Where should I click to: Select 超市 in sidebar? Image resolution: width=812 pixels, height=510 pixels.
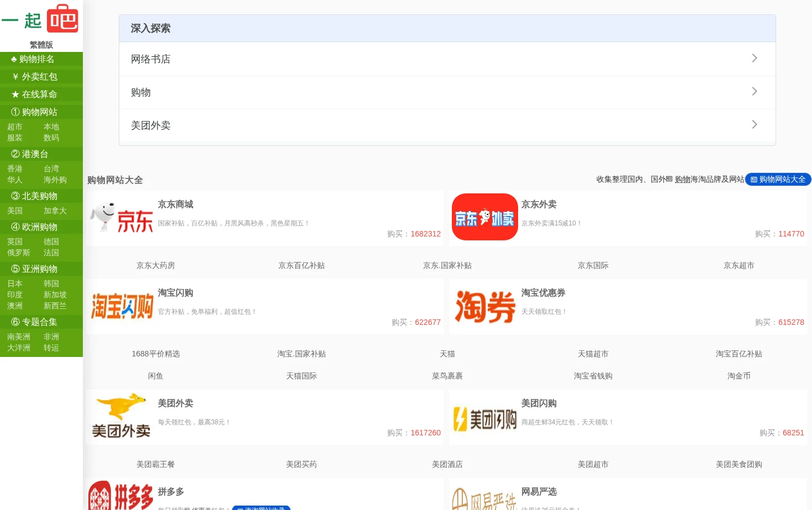point(15,127)
